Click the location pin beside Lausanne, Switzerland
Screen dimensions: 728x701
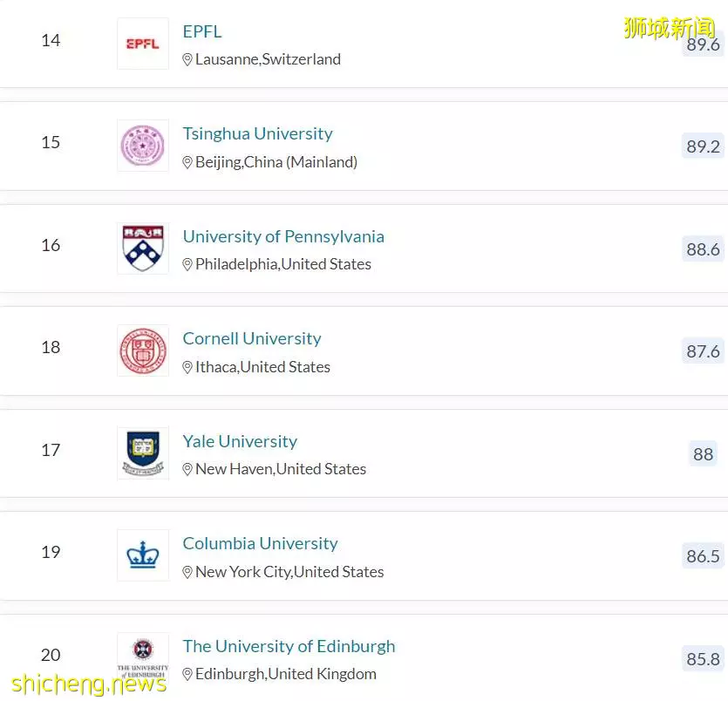187,60
